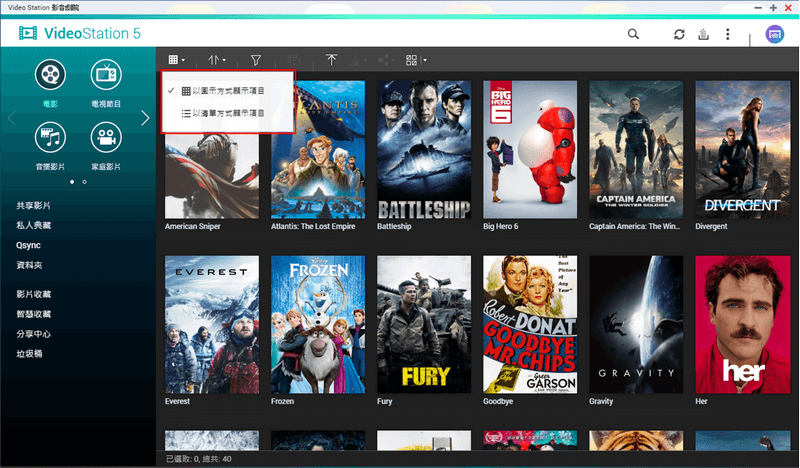Select the Atlantis: The Lost Empire poster
800x468 pixels.
(318, 150)
